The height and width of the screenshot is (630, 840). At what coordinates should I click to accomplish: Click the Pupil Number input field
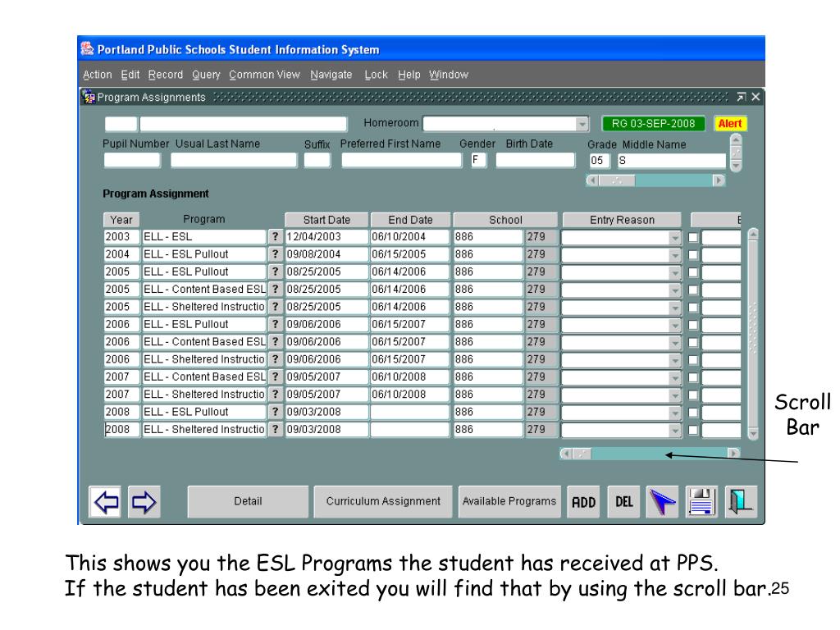point(132,160)
